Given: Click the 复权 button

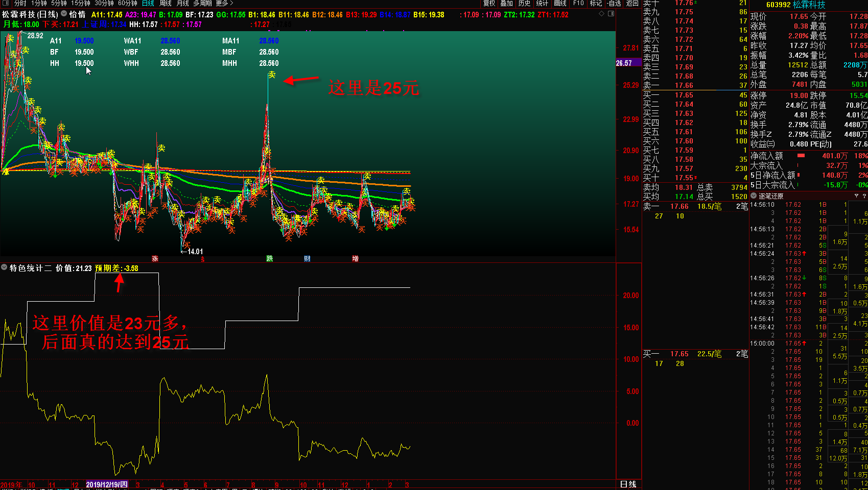Looking at the screenshot, I should tap(489, 3).
